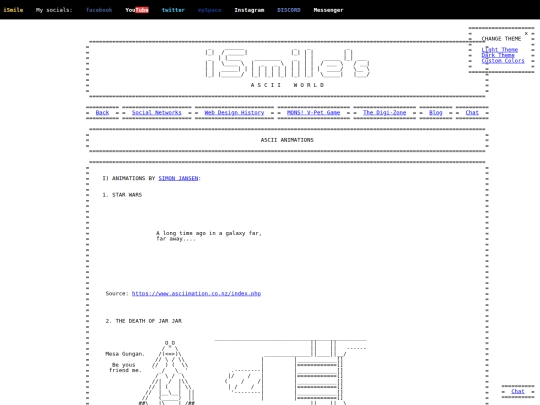
Task: Open the Messenger social link
Action: tap(328, 10)
